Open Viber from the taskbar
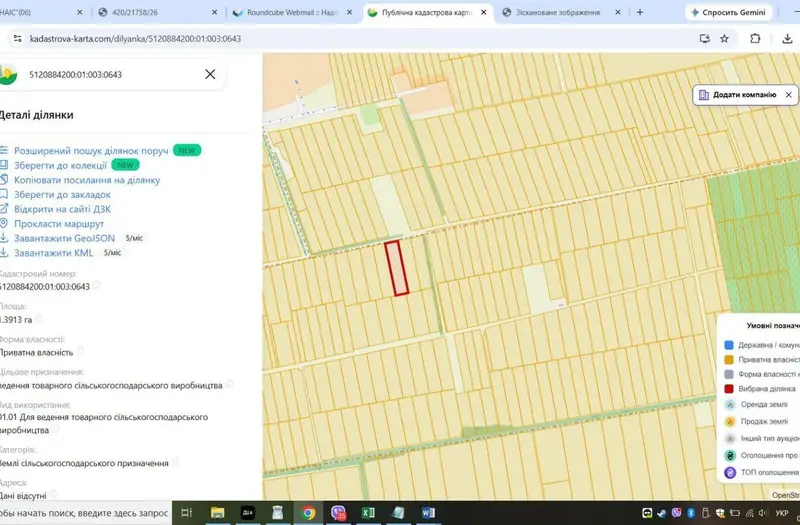800x525 pixels. 338,513
